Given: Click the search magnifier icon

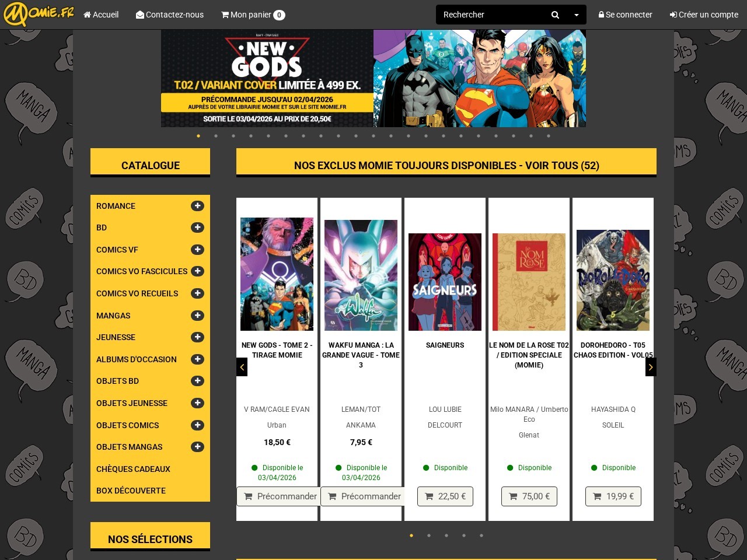Looking at the screenshot, I should tap(555, 15).
